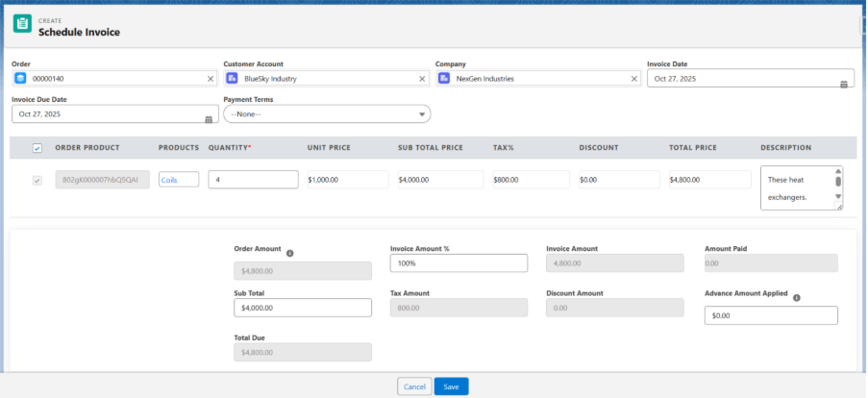Click the Customer Account record icon
Viewport: 868px width, 398px height.
click(233, 79)
